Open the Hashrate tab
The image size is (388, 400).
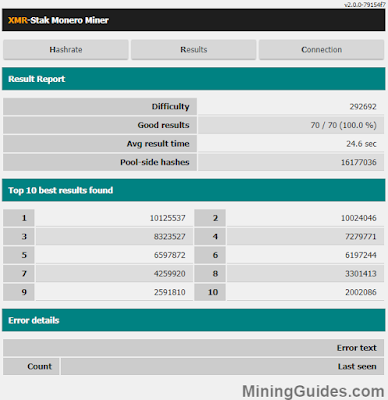tap(66, 50)
